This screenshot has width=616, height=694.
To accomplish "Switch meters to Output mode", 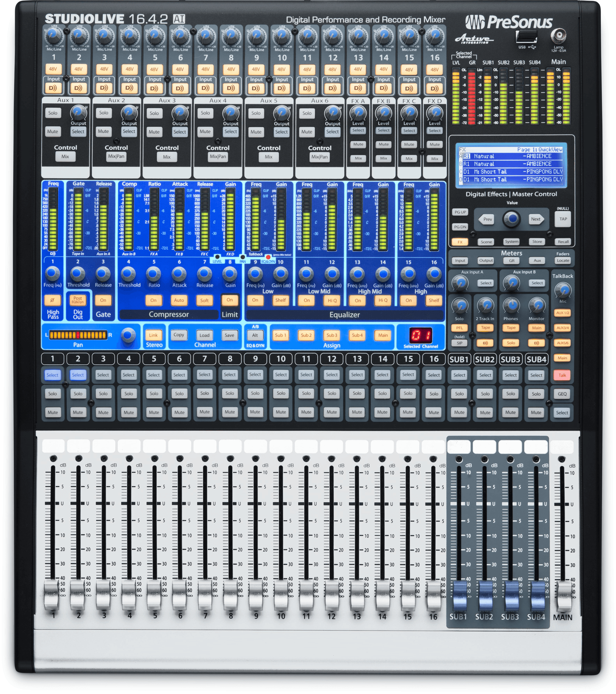I will 486,261.
